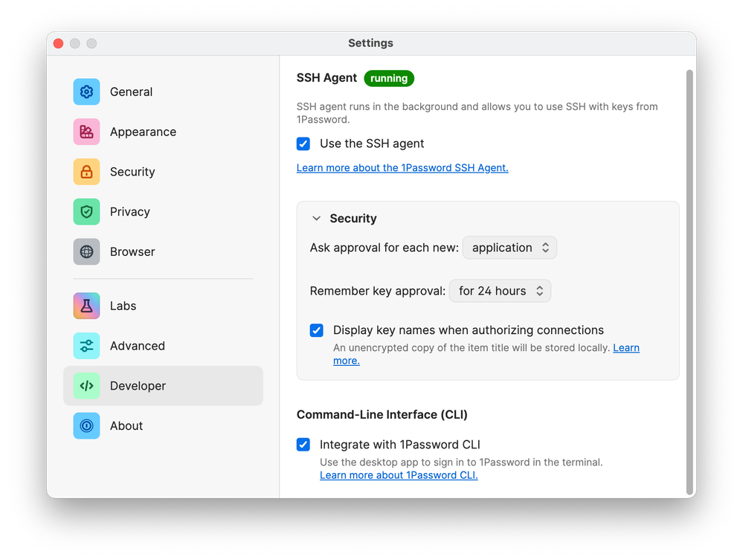Click the vertical scrollbar in settings pane
743x560 pixels.
689,282
